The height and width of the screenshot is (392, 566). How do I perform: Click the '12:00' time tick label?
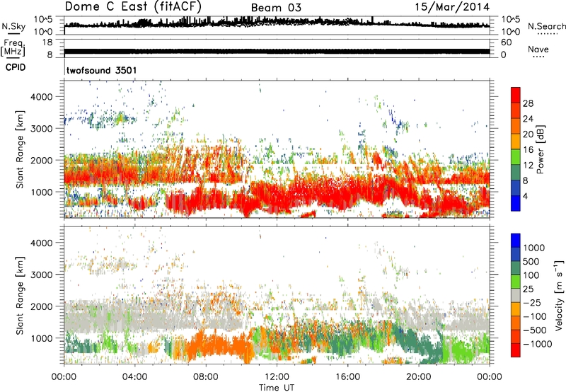coord(277,377)
